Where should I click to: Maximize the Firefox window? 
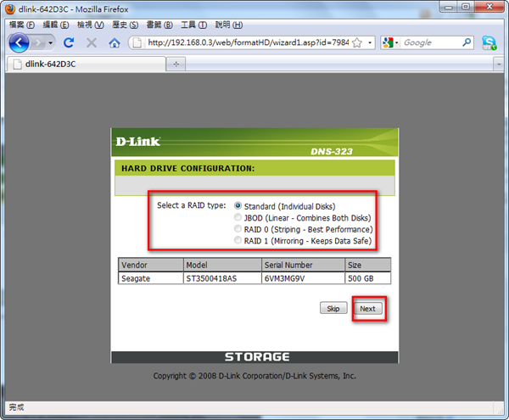pos(466,7)
